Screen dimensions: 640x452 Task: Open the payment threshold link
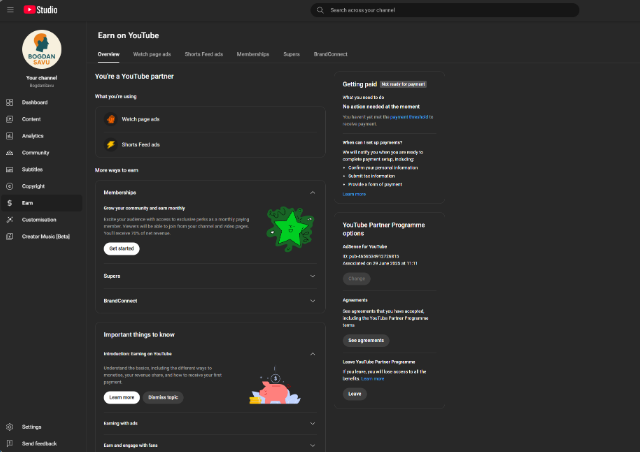pos(409,117)
